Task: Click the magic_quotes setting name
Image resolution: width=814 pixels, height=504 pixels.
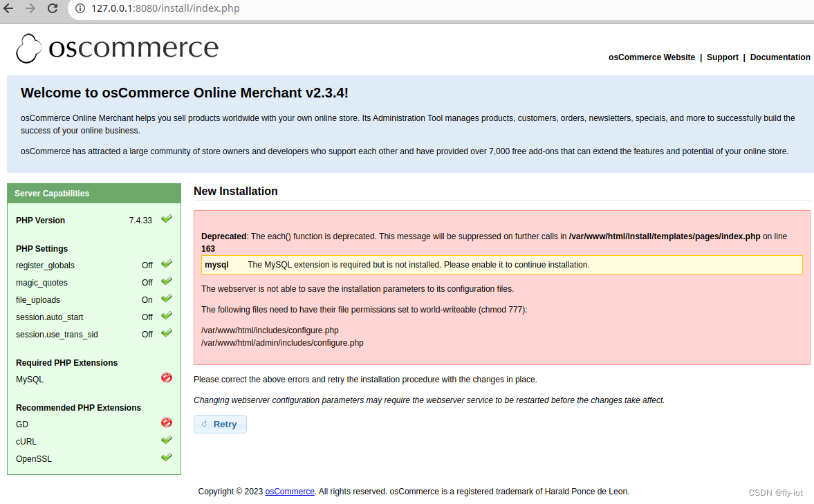Action: 41,283
